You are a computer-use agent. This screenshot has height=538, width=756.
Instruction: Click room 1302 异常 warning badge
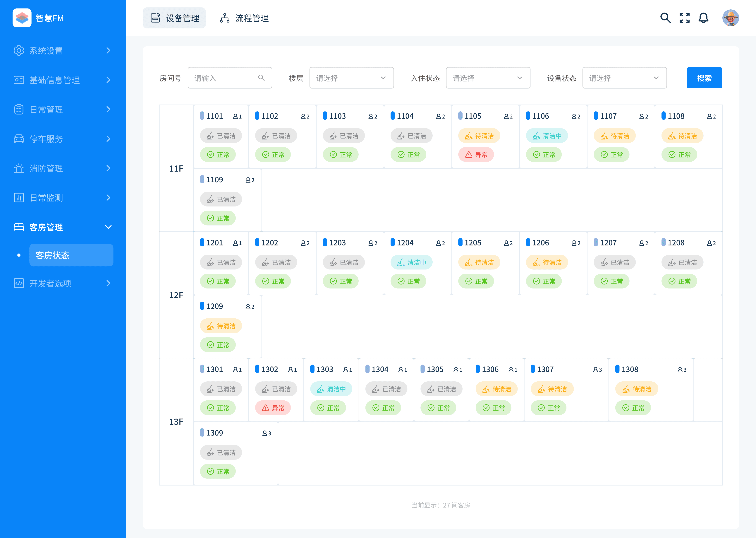click(273, 408)
